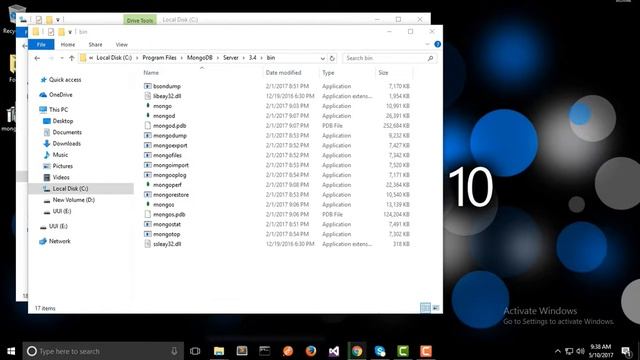The height and width of the screenshot is (360, 640).
Task: Select the mongoimport file icon
Action: coord(148,165)
